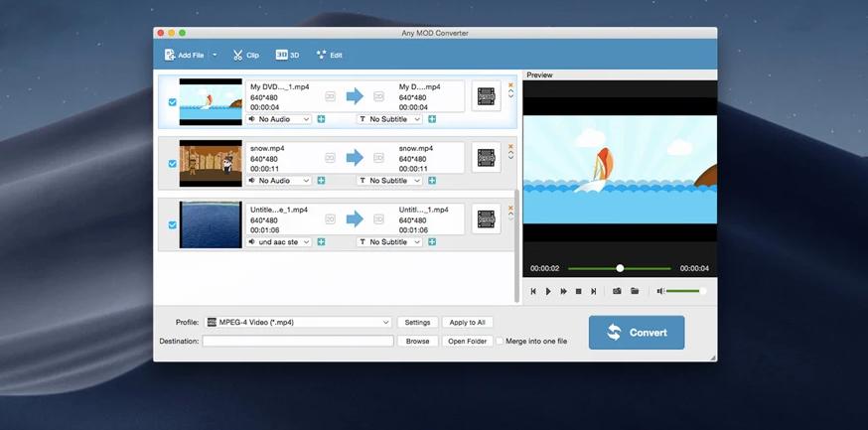Click output name Untitl..._1.mp4

(423, 210)
